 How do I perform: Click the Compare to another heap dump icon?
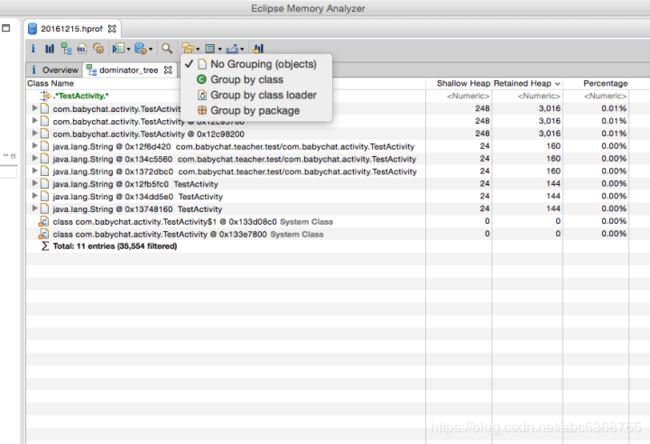[x=259, y=49]
